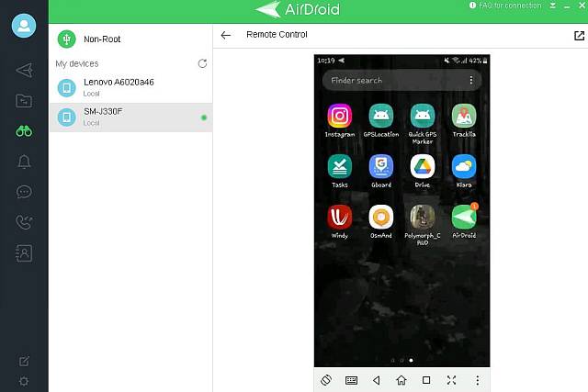Open the Calls phone icon
This screenshot has height=392, width=588.
pos(24,222)
